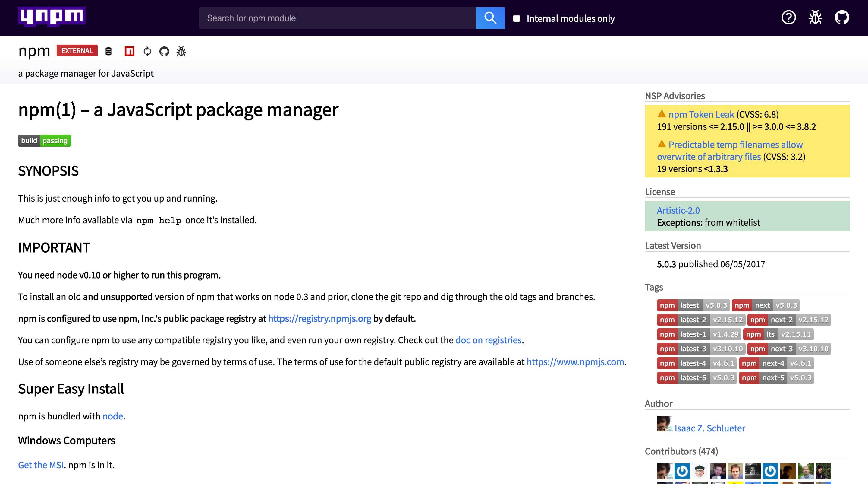
Task: Open author Isaac Z. Schlueter profile
Action: coord(709,428)
